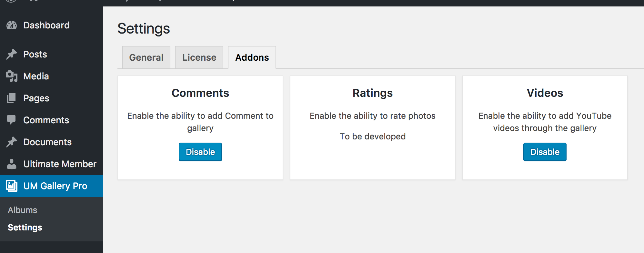Open the Albums submenu link
The image size is (644, 253).
23,210
